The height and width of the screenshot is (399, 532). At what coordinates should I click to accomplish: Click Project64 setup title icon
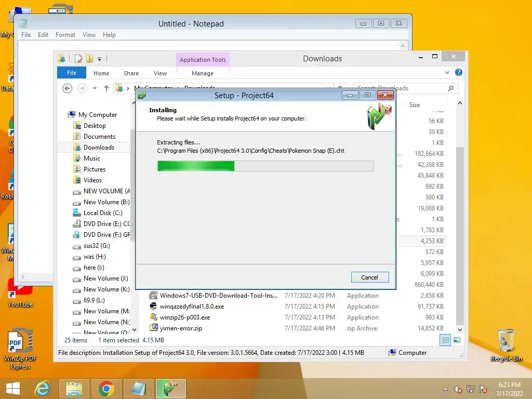(142, 96)
